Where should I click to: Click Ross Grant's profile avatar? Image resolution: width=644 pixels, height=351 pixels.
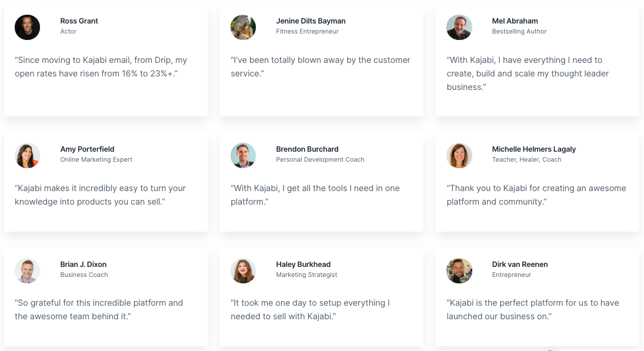[x=27, y=27]
